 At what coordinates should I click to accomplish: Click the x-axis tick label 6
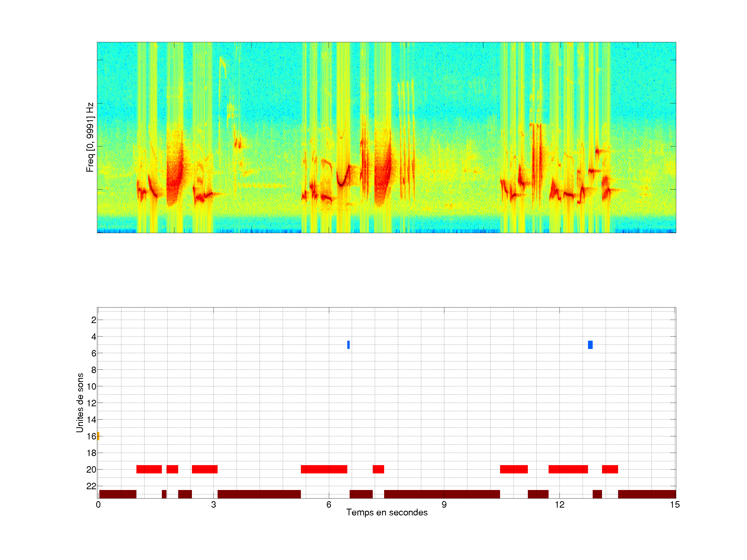pos(329,505)
